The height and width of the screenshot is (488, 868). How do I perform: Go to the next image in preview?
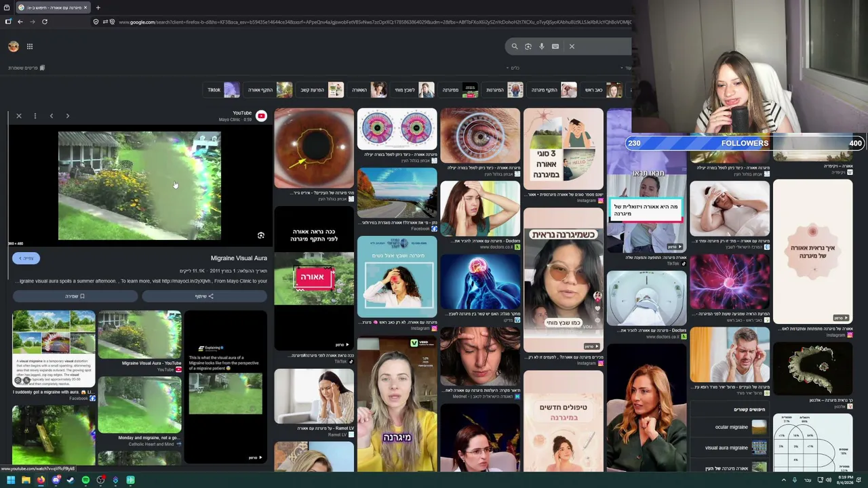click(68, 116)
